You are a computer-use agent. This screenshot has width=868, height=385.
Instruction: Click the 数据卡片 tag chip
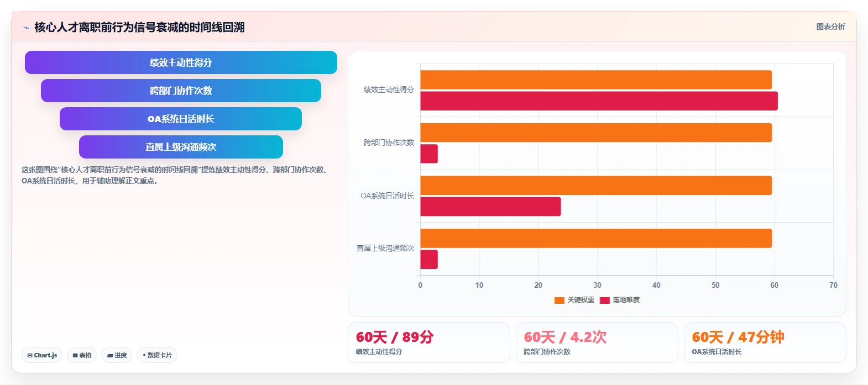tap(157, 355)
